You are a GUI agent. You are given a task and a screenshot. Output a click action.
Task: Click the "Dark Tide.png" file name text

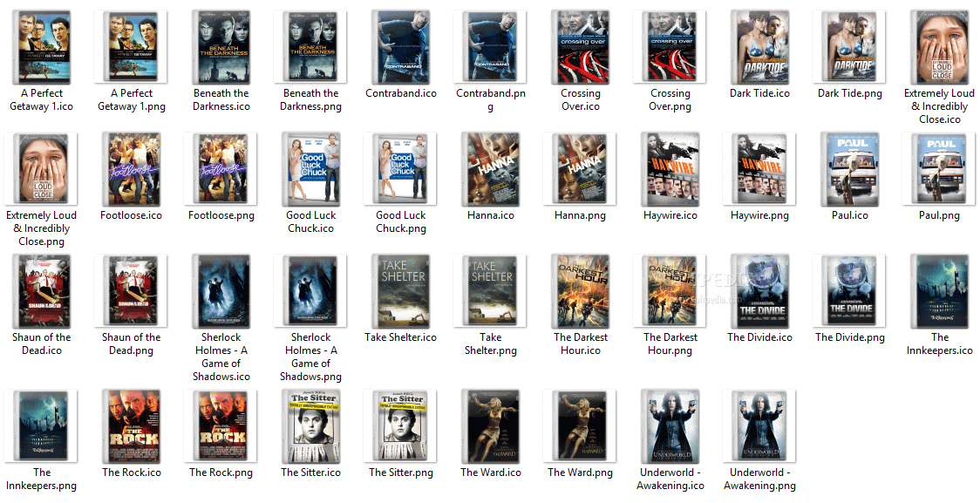coord(850,93)
